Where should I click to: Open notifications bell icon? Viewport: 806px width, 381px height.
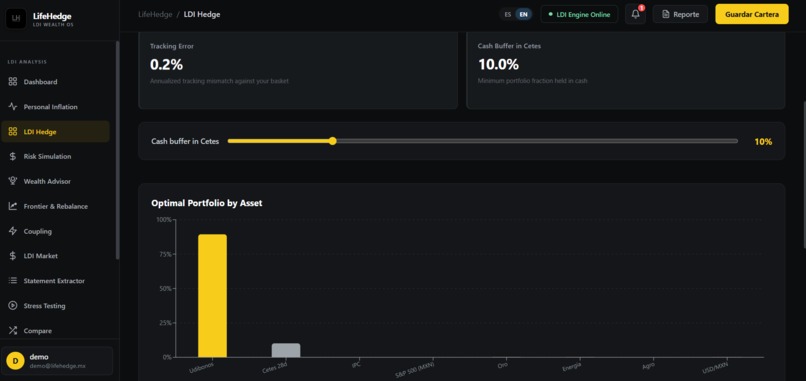(635, 14)
